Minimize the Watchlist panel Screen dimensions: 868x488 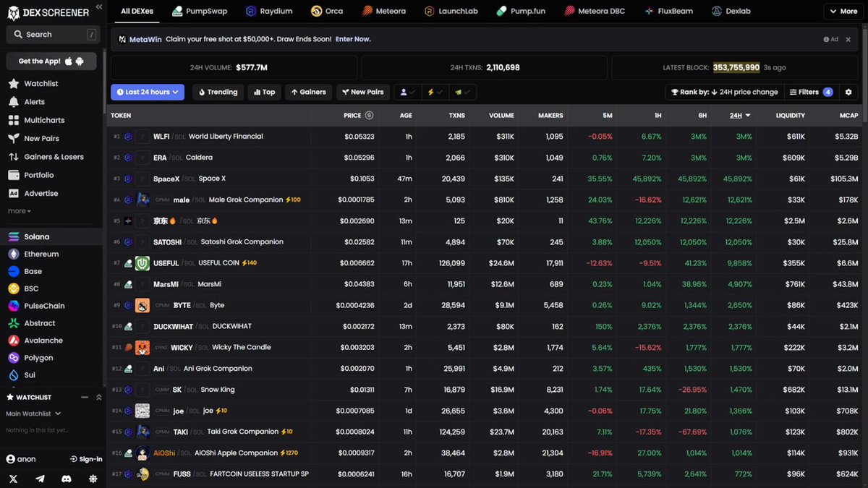(x=85, y=397)
